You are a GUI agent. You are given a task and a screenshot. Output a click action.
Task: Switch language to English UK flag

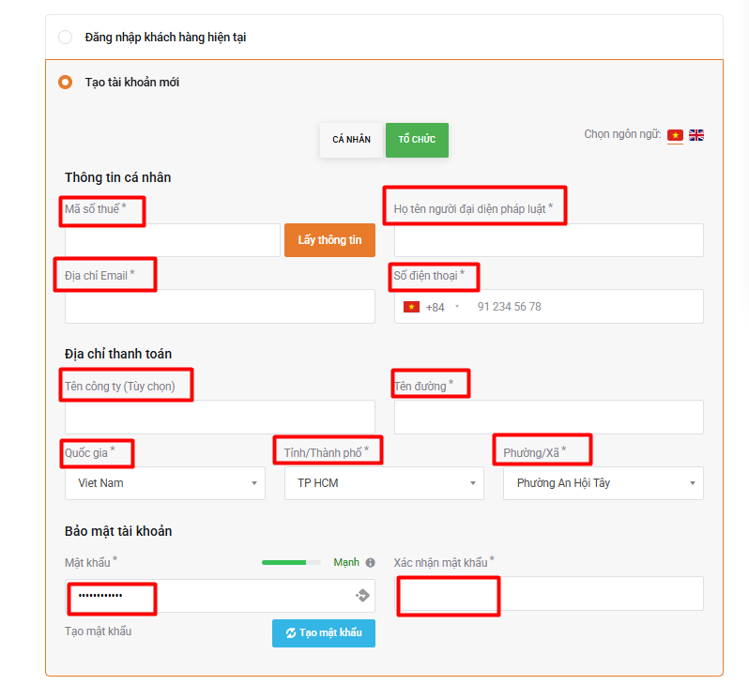(696, 135)
